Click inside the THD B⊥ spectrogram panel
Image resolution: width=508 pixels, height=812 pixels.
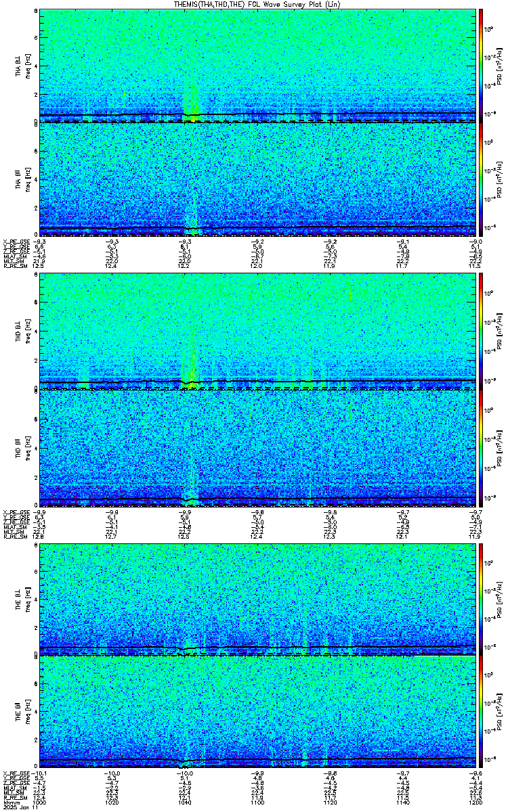pyautogui.click(x=257, y=332)
